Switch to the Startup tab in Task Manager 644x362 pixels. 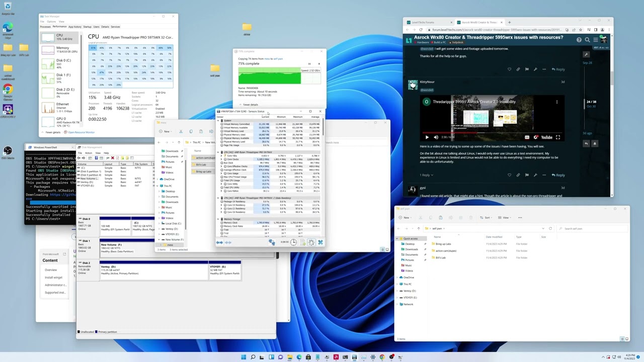click(x=87, y=27)
